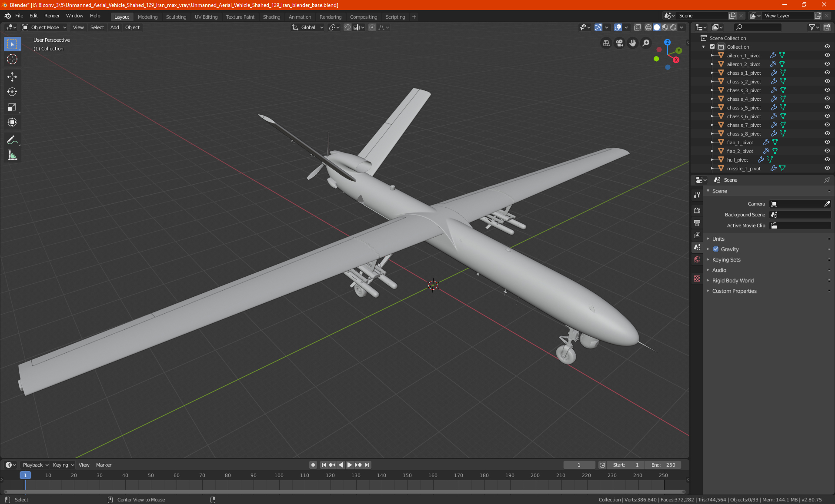Open the Object Mode dropdown
Screen dimensions: 835x504
(x=44, y=27)
